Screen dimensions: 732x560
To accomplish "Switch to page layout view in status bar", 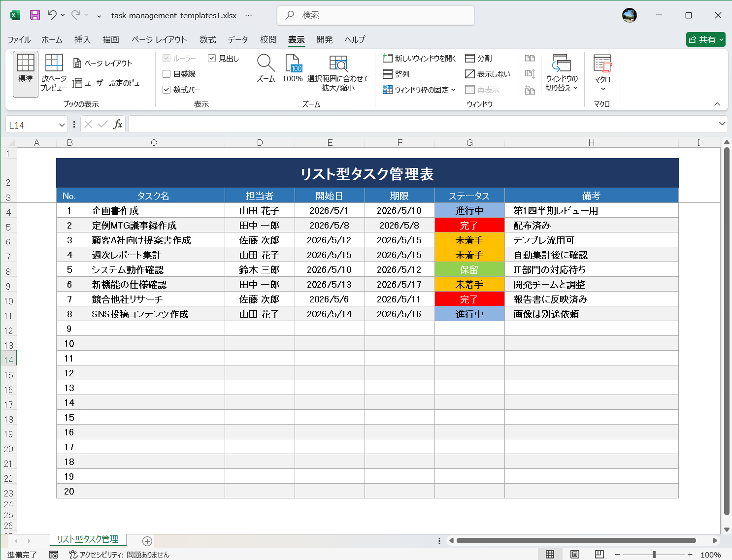I will [x=574, y=555].
